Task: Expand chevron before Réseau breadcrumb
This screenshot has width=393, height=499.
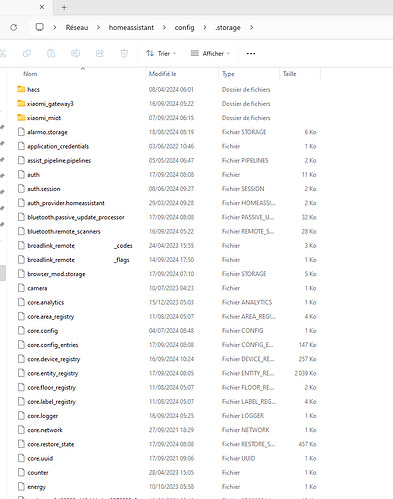Action: (55, 27)
